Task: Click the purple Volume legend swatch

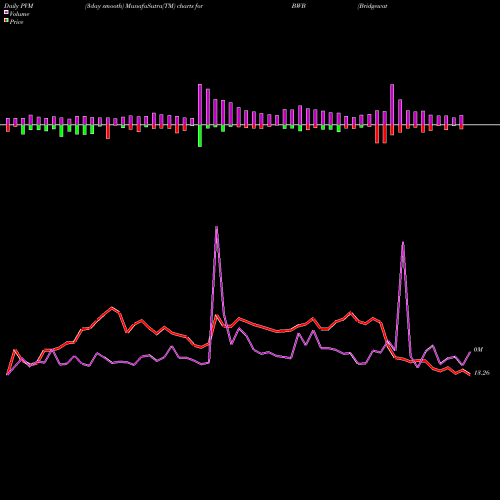Action: click(6, 12)
